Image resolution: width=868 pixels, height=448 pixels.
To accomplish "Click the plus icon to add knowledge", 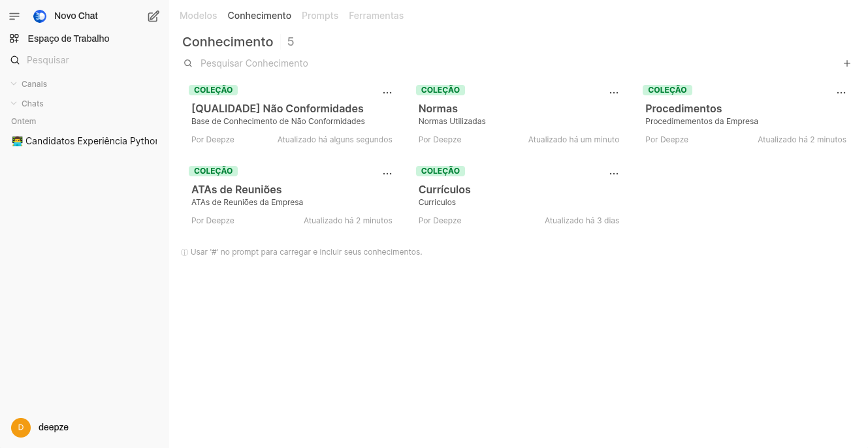I will coord(847,63).
